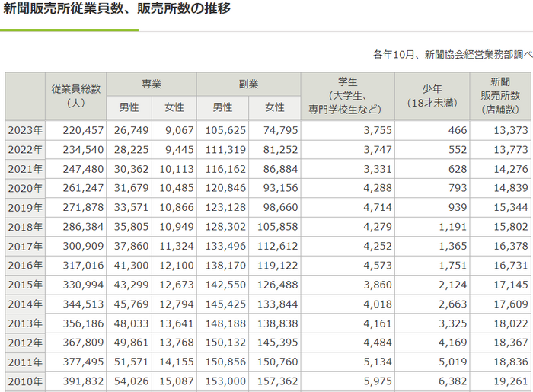The width and height of the screenshot is (533, 392).
Task: Click the 2020年 専業 male value 31,679
Action: point(132,187)
